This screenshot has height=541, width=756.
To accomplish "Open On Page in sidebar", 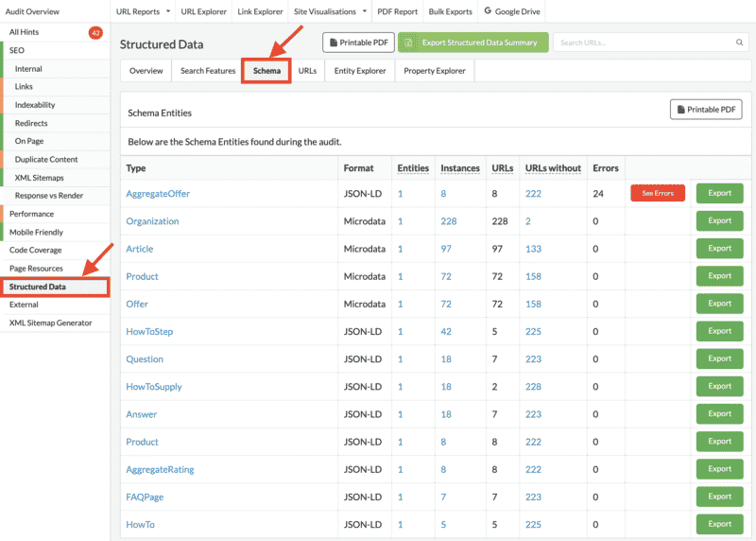I will click(29, 141).
